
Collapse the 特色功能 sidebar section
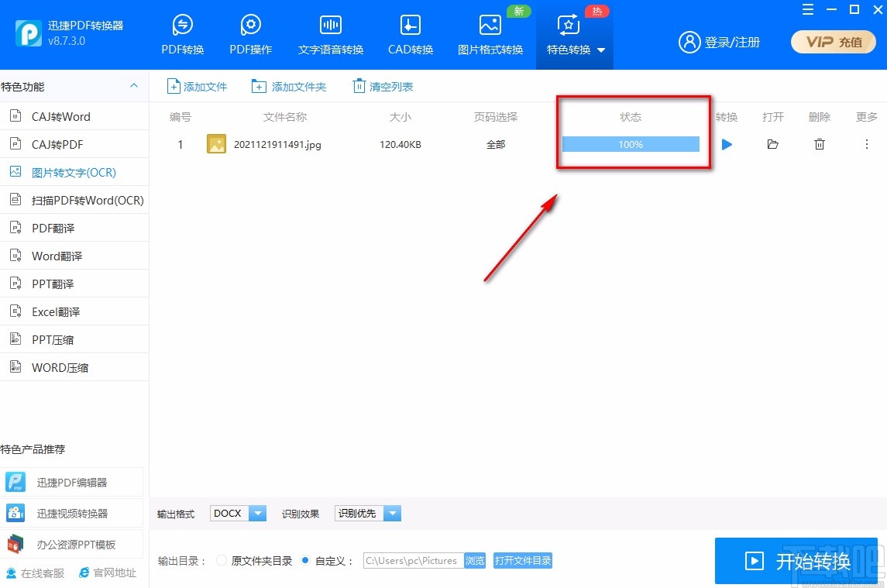pos(133,86)
